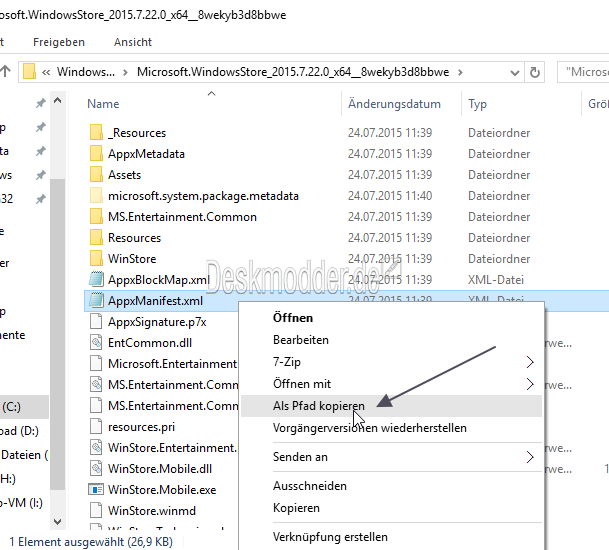This screenshot has width=609, height=550.
Task: Click the WinStore.Mobile.exe application icon
Action: pos(96,489)
